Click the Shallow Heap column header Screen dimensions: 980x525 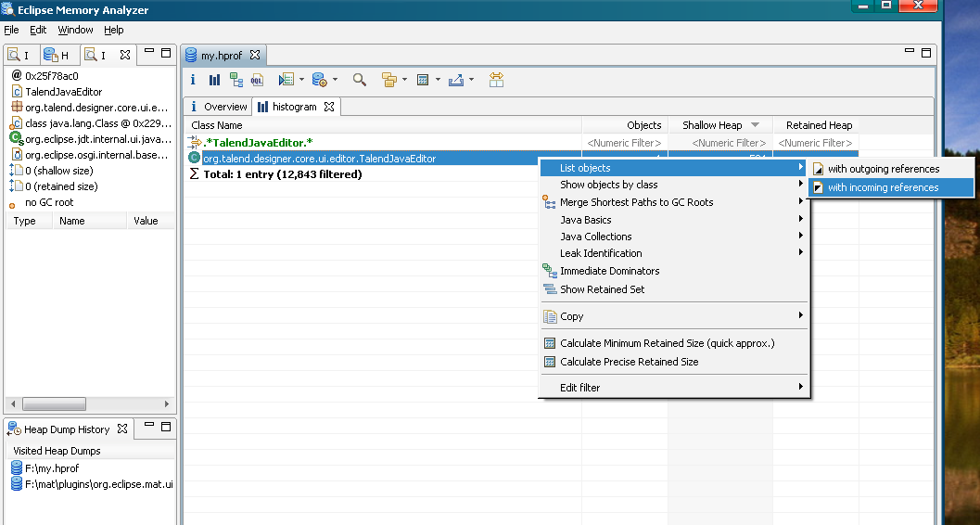[x=712, y=125]
